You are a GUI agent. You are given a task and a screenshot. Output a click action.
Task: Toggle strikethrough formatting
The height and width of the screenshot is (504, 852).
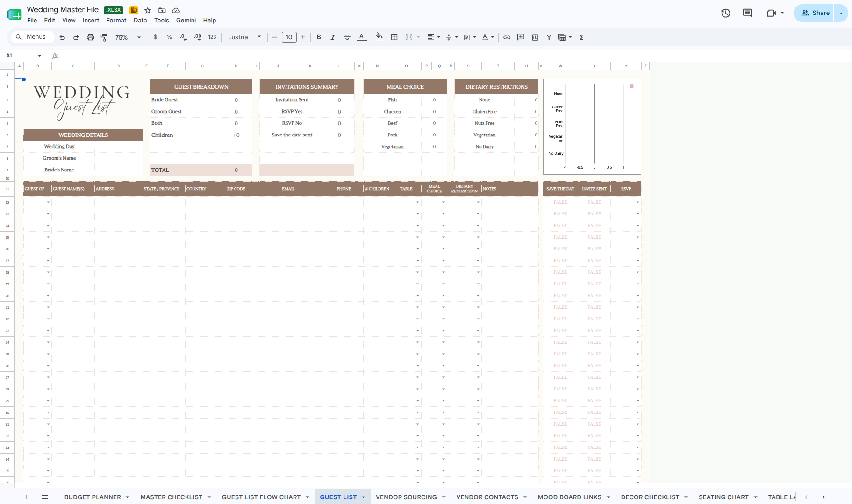pyautogui.click(x=347, y=37)
